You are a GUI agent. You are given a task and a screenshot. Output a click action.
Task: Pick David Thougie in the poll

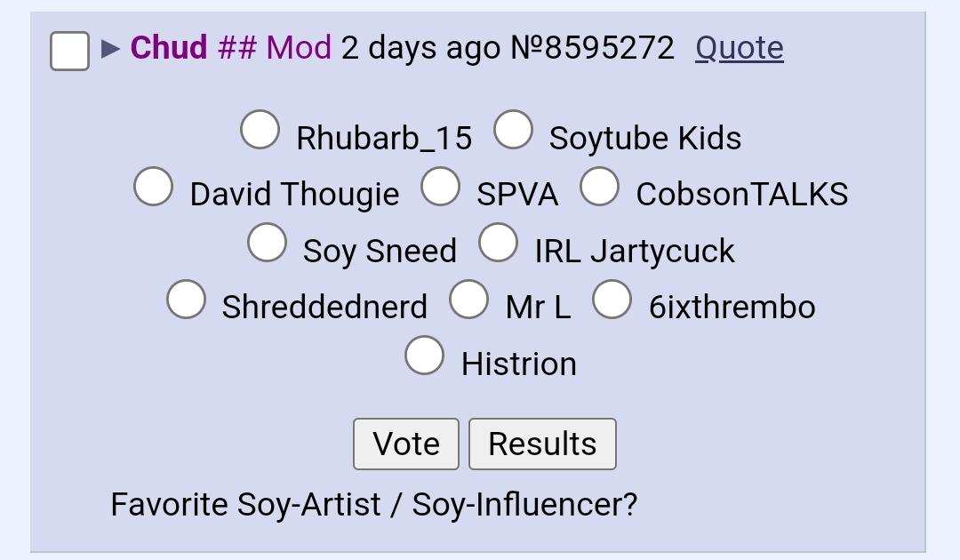click(x=153, y=187)
